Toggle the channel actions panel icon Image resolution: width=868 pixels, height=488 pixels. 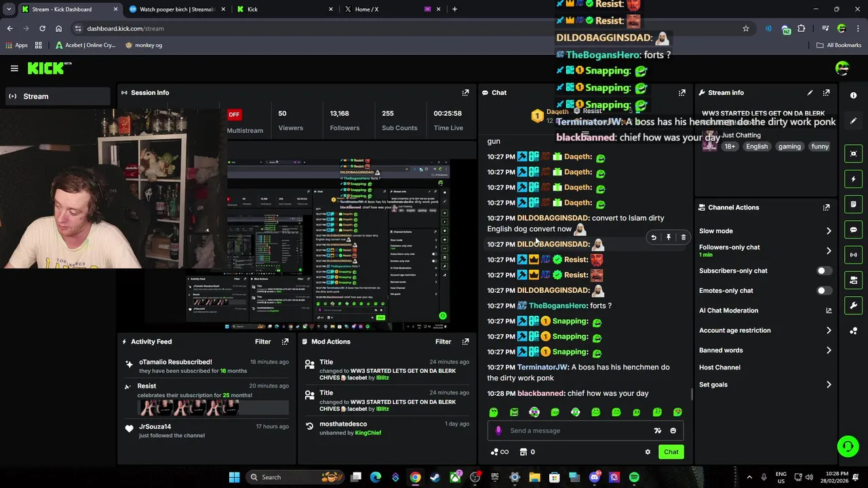coord(853,280)
